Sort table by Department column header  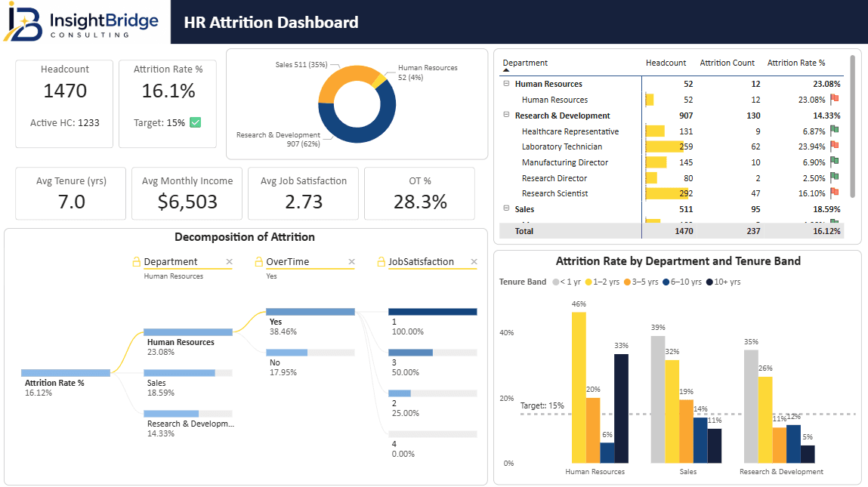[525, 63]
